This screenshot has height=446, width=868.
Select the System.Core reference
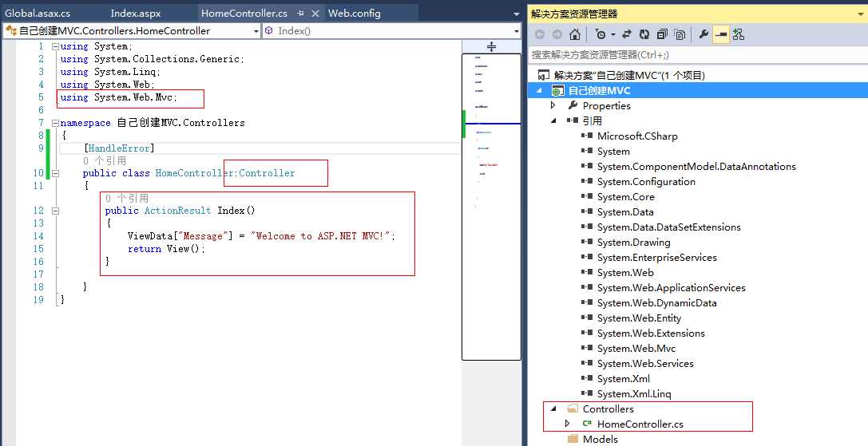point(625,197)
